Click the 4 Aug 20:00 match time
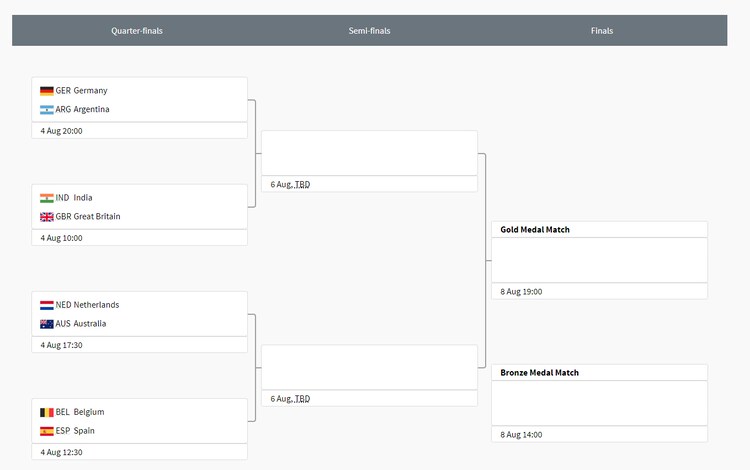Screen dimensions: 750x470 point(62,131)
